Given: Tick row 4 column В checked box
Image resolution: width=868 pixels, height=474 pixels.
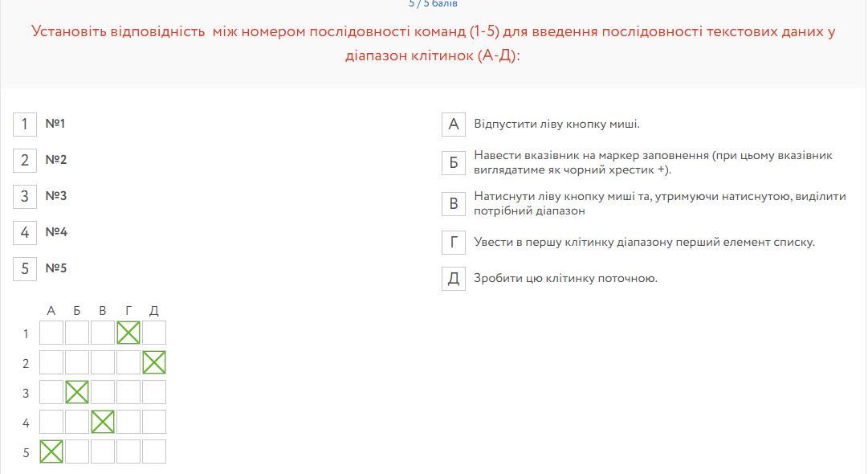Looking at the screenshot, I should coord(103,422).
